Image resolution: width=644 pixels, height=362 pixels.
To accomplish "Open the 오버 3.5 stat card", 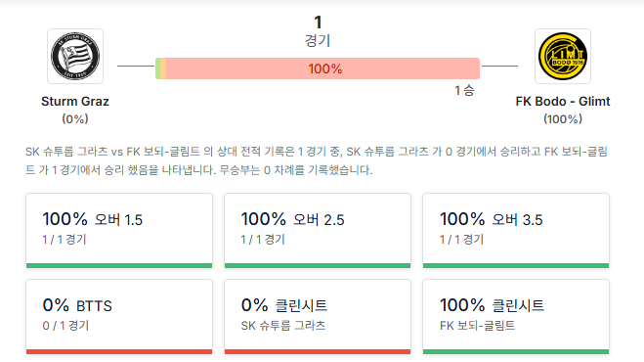I will coord(516,230).
